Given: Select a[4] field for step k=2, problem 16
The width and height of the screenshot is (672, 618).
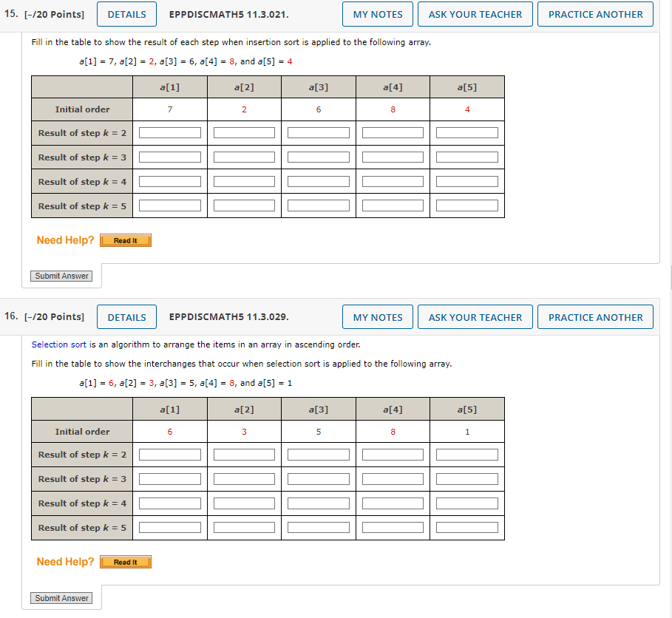Looking at the screenshot, I should coord(393,454).
